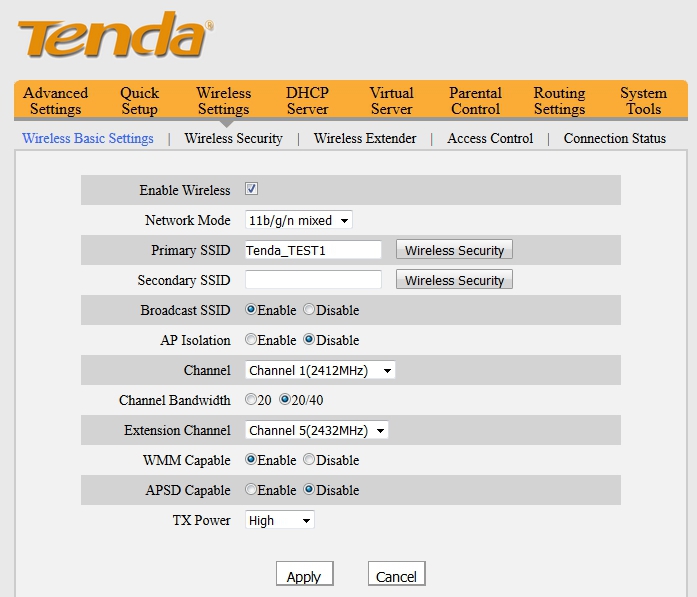Click the Primary SSID text field
Screen dimensions: 697x597
pos(313,250)
